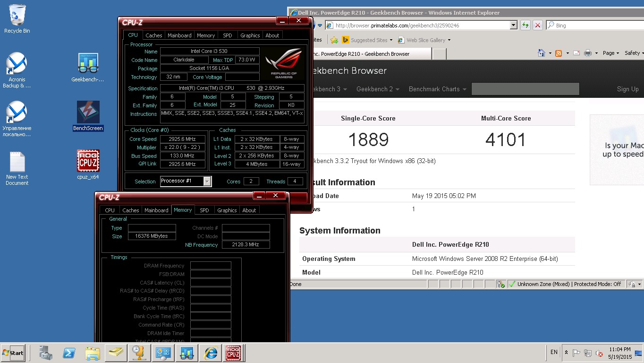Viewport: 644px width, 363px height.
Task: Click the memory size 16376 MBytes value
Action: 152,236
